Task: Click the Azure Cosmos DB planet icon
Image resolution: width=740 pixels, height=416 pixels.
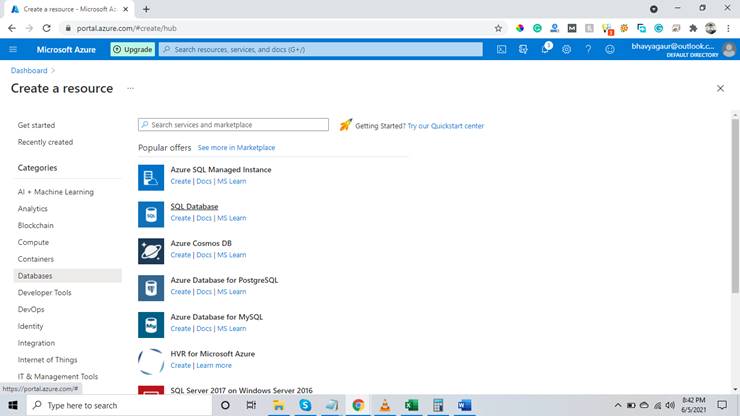Action: pyautogui.click(x=151, y=251)
